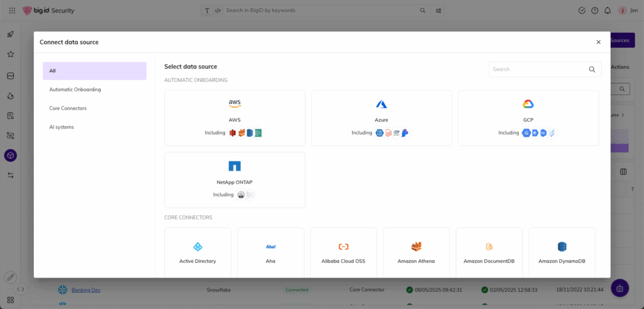This screenshot has height=309, width=644.
Task: Open the notifications bell
Action: [x=608, y=11]
